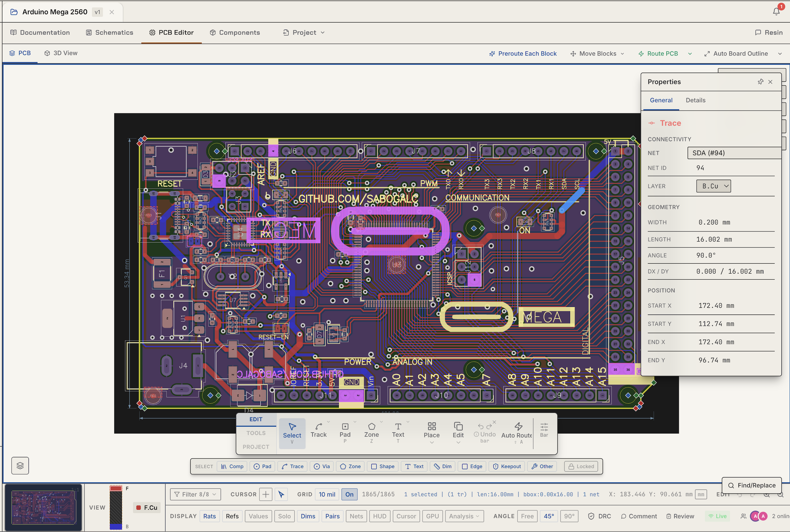This screenshot has width=790, height=532.
Task: Pick the Zone tool in edit toolbar
Action: click(371, 432)
